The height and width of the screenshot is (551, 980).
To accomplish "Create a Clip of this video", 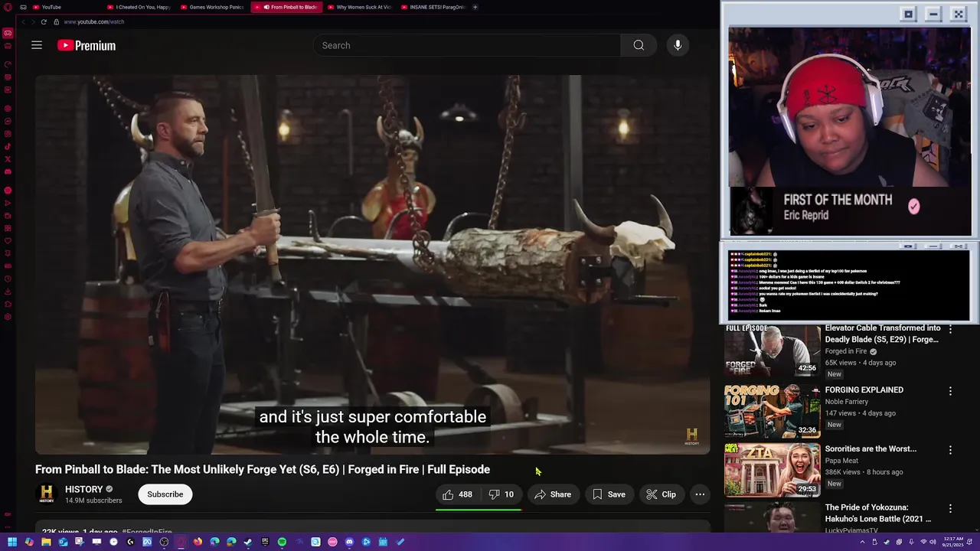I will pos(661,494).
